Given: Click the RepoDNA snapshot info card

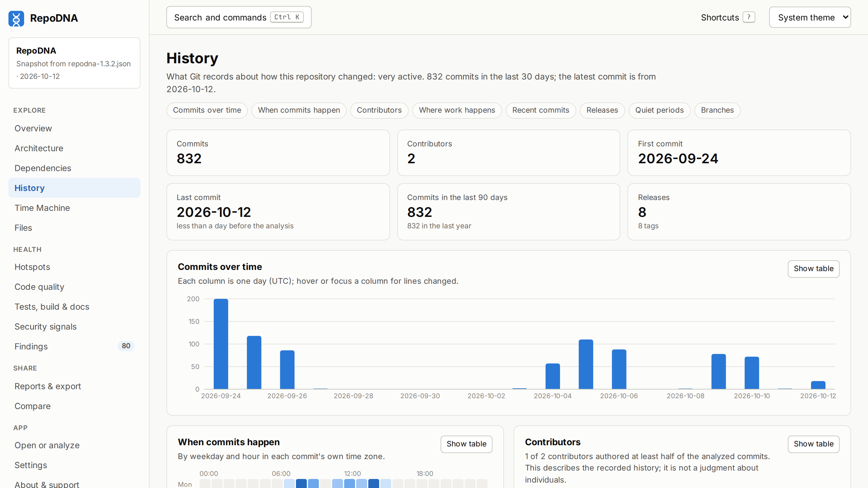Looking at the screenshot, I should point(74,63).
